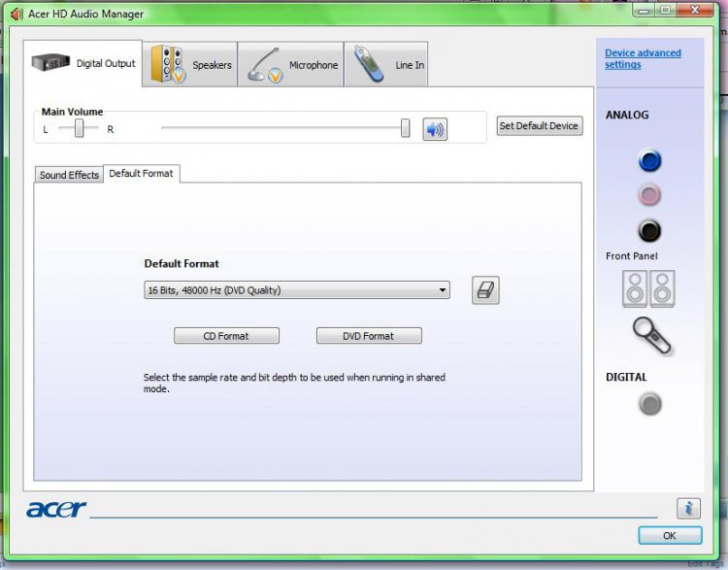Select the Sound Effects tab
This screenshot has height=570, width=728.
tap(69, 175)
